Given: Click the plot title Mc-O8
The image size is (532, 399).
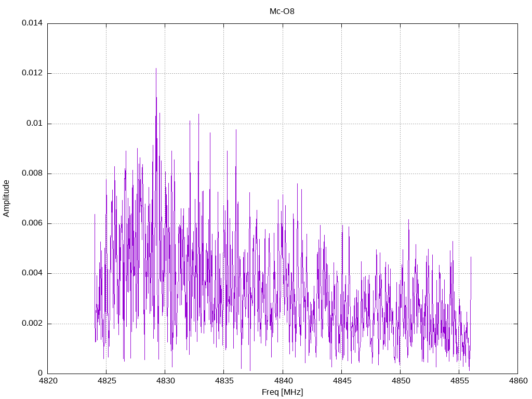Looking at the screenshot, I should 282,11.
